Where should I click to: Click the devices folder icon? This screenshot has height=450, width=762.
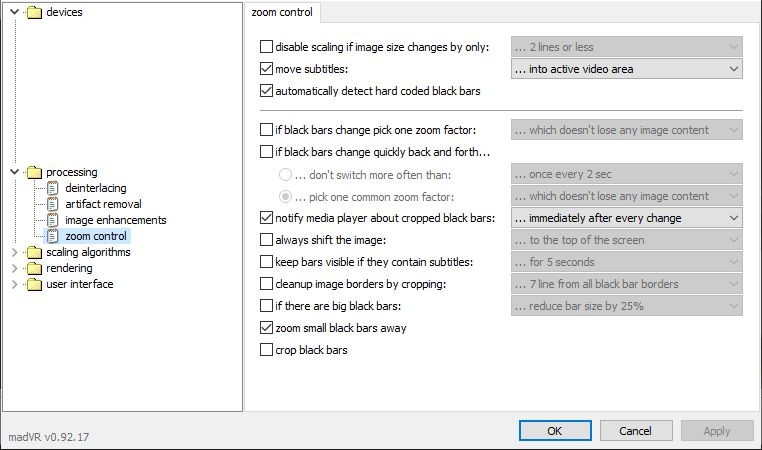click(35, 12)
